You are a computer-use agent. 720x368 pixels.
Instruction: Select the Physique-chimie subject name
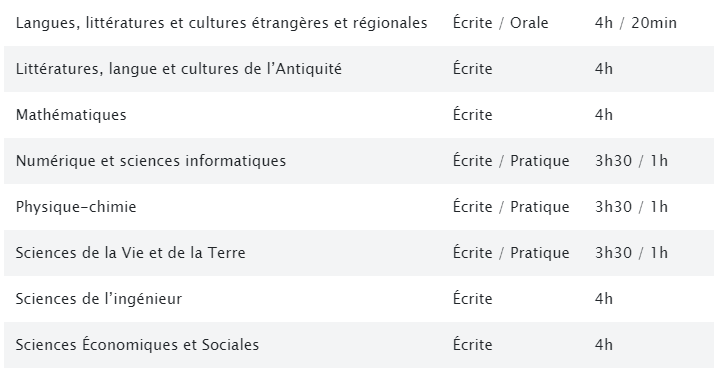(76, 207)
